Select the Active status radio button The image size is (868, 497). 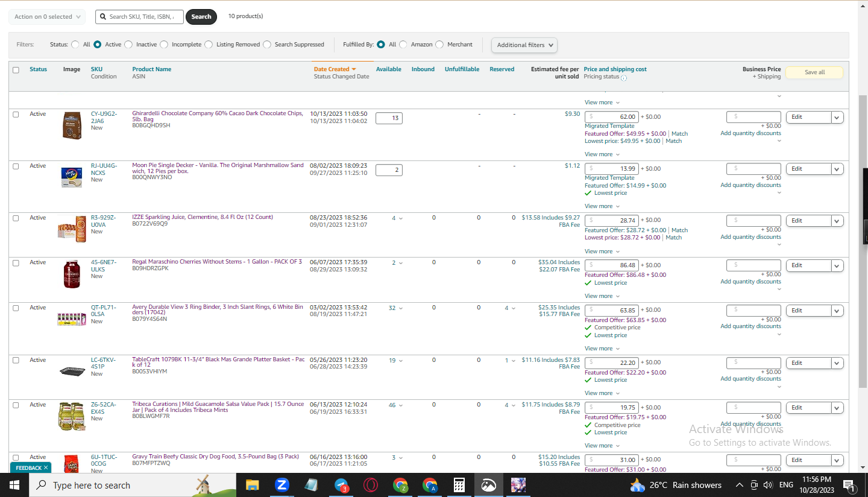97,44
